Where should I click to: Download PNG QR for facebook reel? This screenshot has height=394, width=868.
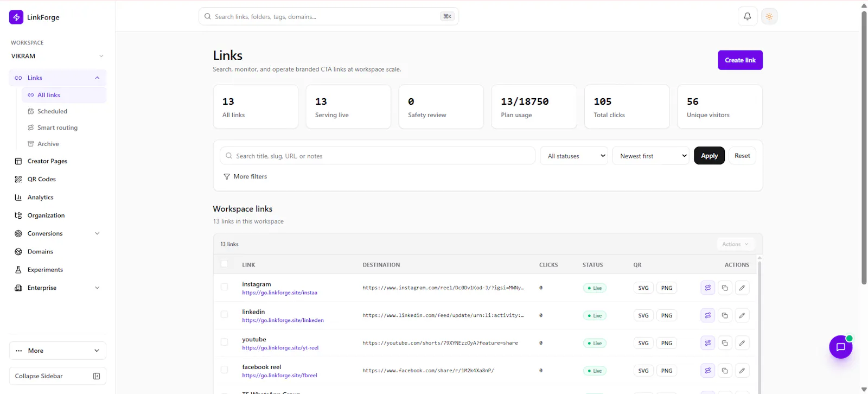coord(667,371)
